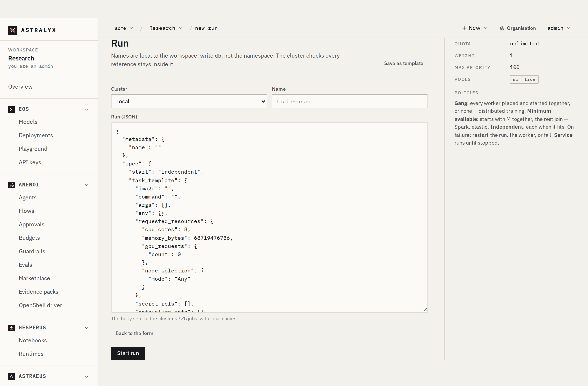Open the Cluster select box
Image resolution: width=588 pixels, height=386 pixels.
pos(189,101)
